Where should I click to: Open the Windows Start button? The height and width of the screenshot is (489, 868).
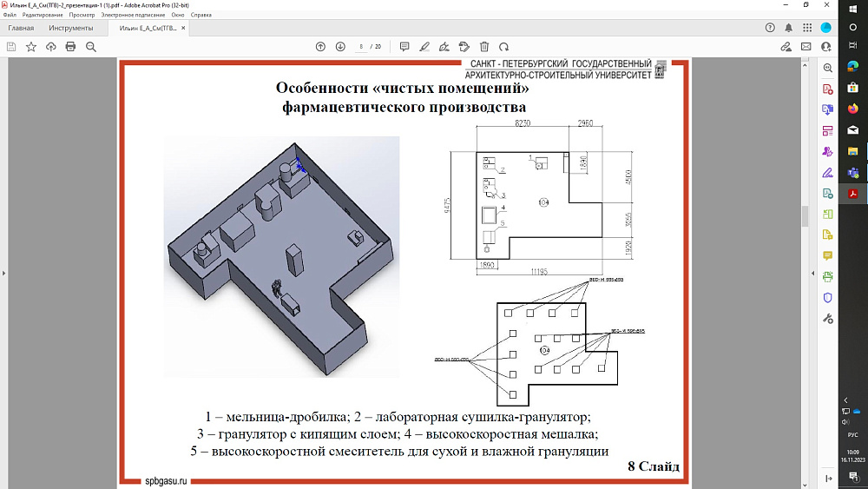[853, 9]
